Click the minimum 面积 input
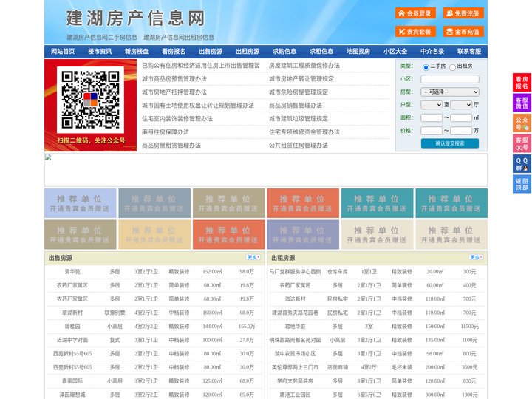The width and height of the screenshot is (532, 399). [432, 117]
